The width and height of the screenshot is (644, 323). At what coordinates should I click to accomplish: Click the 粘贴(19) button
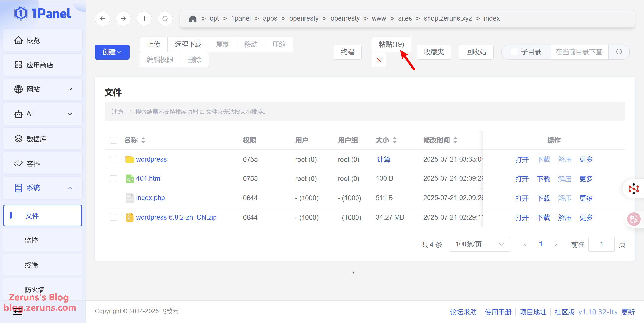[x=391, y=44]
